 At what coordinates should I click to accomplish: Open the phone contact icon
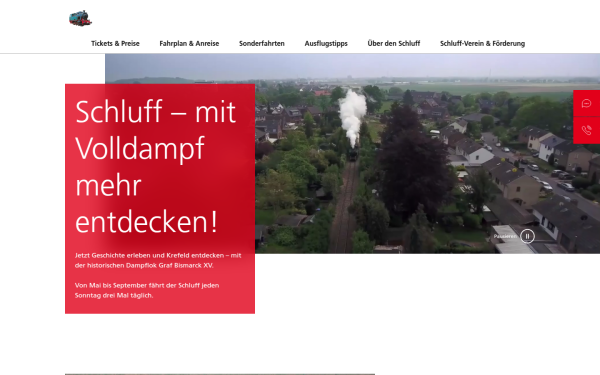coord(586,130)
